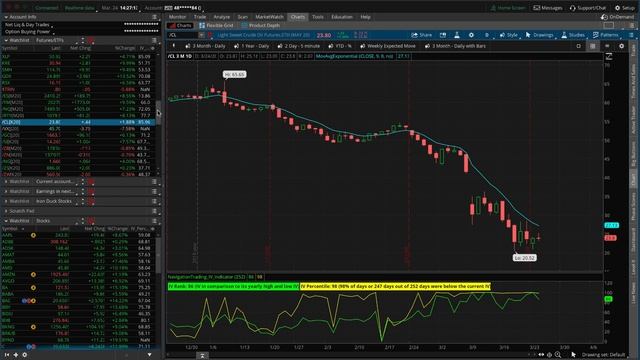Open Setup at top right
Image resolution: width=640 pixels, height=360 pixels.
(x=625, y=8)
